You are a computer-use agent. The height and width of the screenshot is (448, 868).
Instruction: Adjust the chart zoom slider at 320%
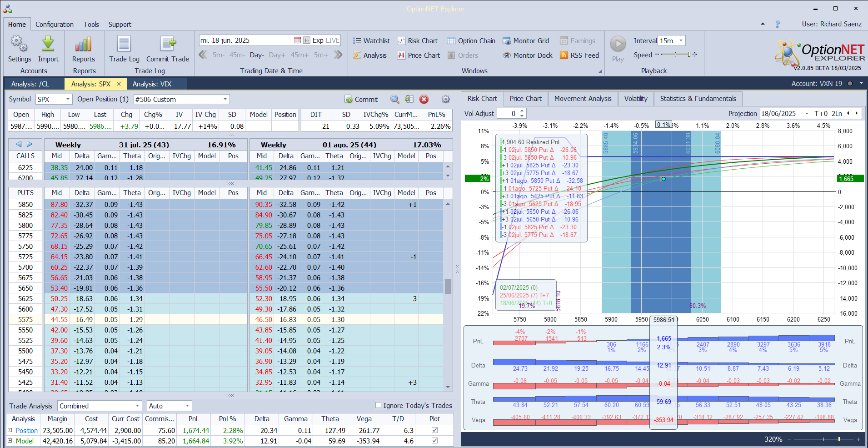tap(823, 439)
